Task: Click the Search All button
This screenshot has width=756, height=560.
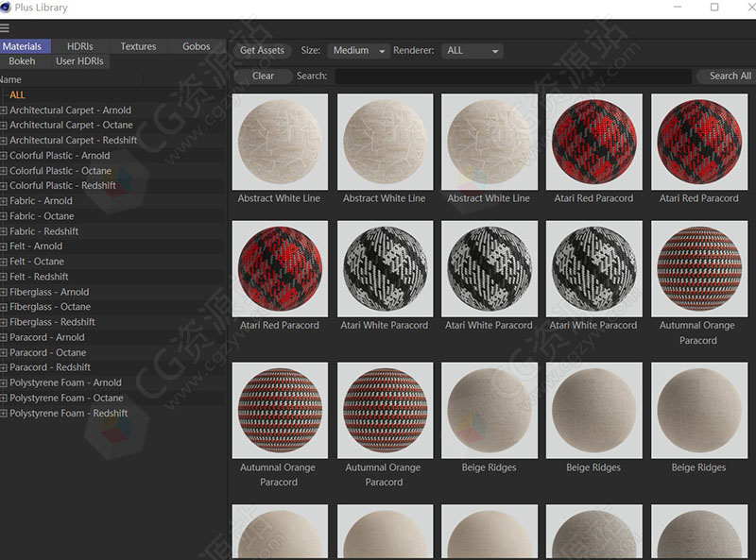Action: pos(730,76)
